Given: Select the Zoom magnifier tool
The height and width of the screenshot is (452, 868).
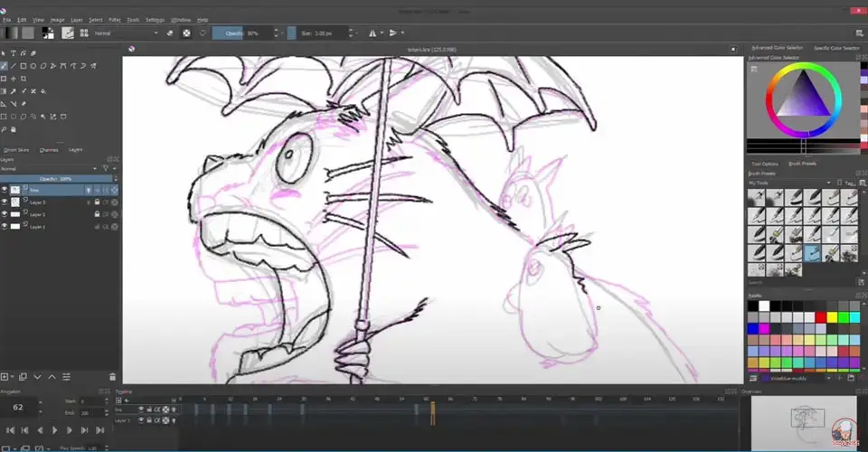Looking at the screenshot, I should (4, 129).
